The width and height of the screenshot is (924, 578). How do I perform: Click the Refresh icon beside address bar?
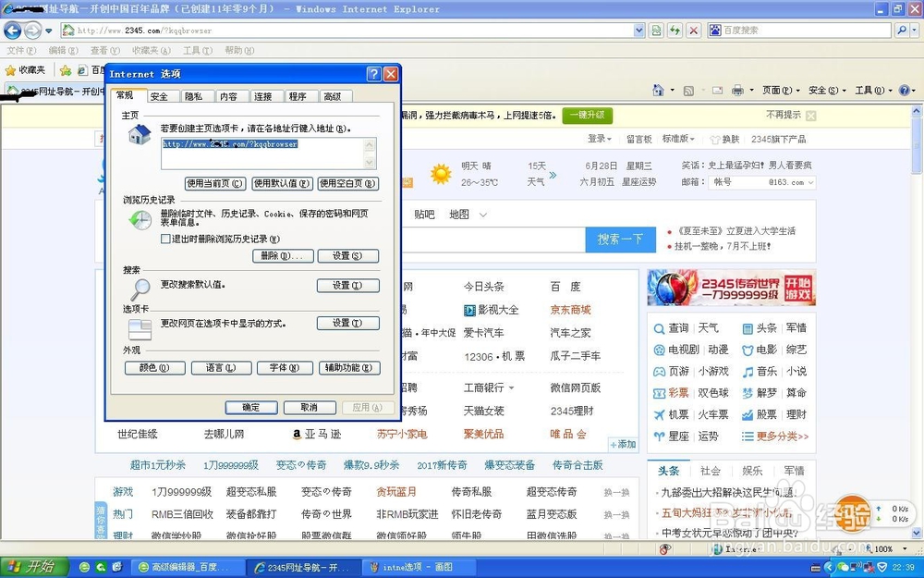(x=675, y=31)
